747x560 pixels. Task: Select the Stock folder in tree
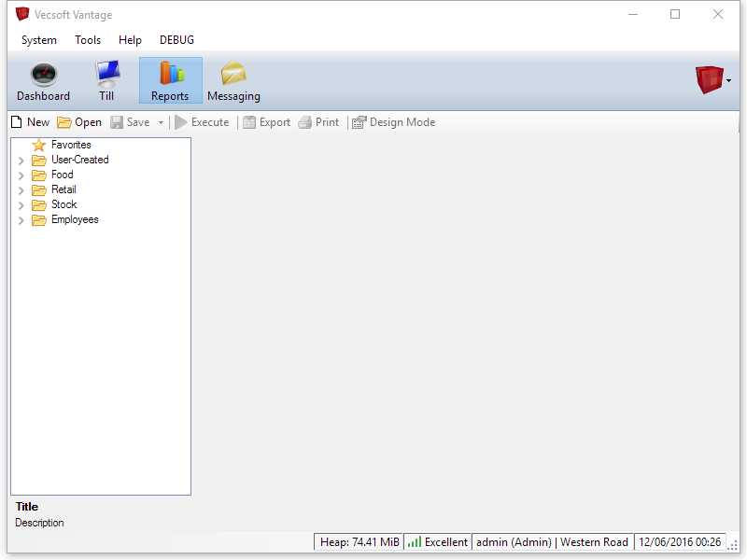coord(63,204)
